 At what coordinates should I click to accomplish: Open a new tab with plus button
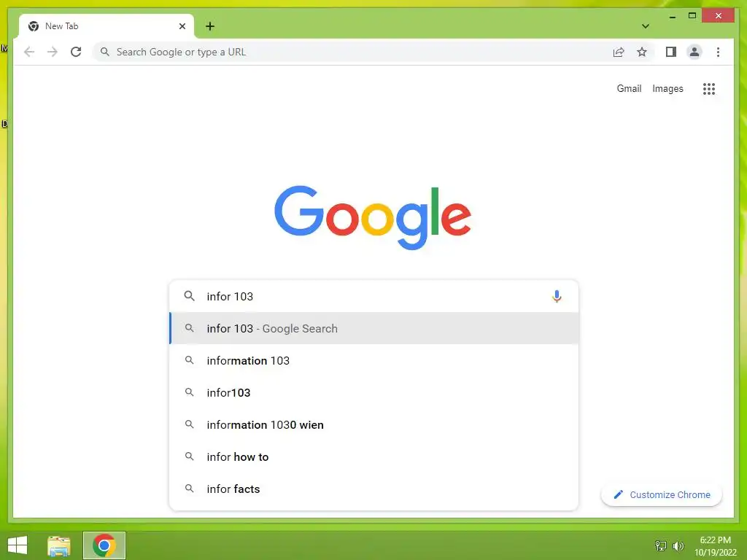tap(210, 26)
